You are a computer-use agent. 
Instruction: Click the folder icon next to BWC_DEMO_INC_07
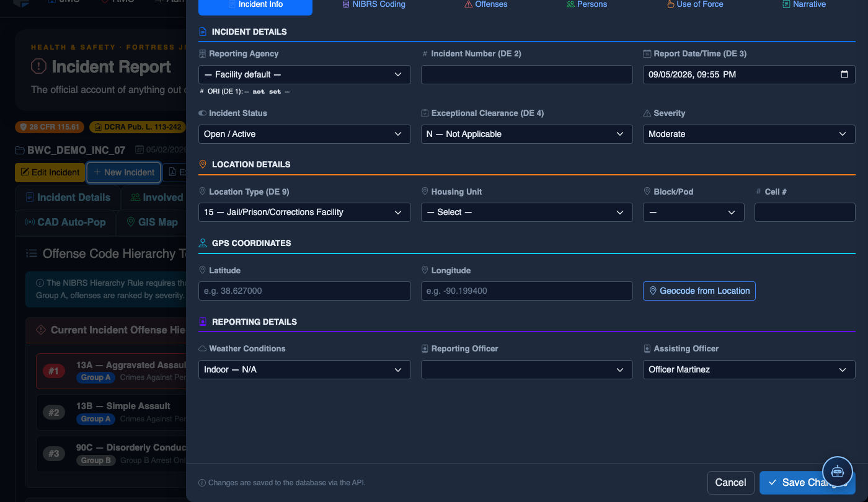point(20,150)
